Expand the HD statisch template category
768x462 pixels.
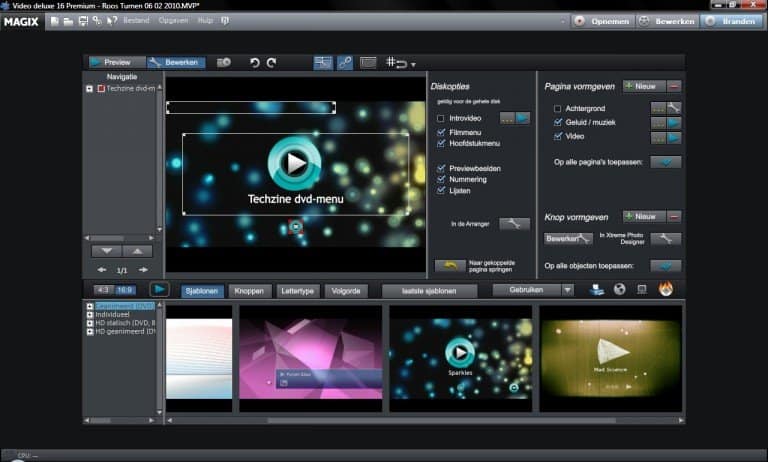[x=90, y=323]
